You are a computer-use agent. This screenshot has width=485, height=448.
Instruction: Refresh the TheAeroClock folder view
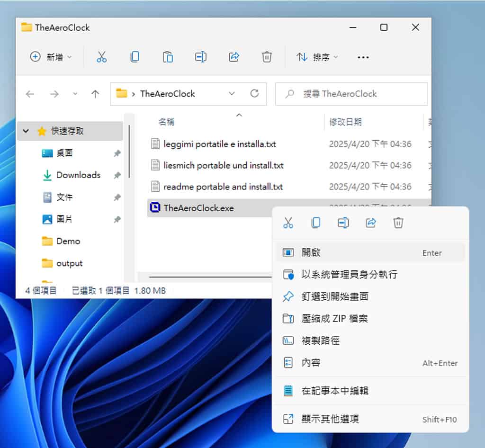pyautogui.click(x=254, y=93)
